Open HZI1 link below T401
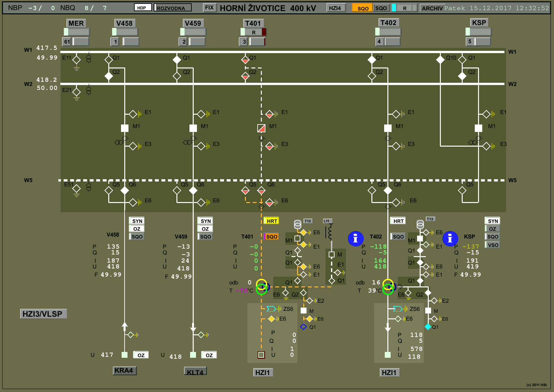Image resolution: width=554 pixels, height=392 pixels. tap(263, 372)
